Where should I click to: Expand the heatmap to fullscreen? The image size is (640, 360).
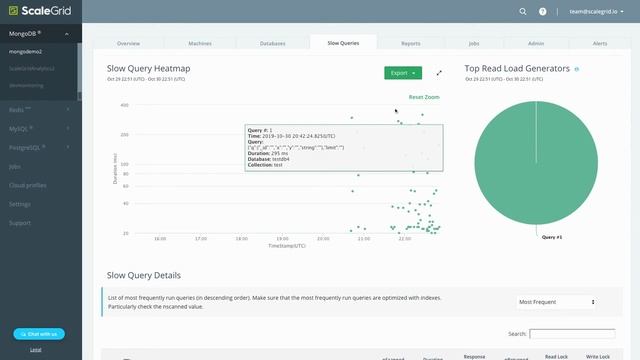pos(439,73)
